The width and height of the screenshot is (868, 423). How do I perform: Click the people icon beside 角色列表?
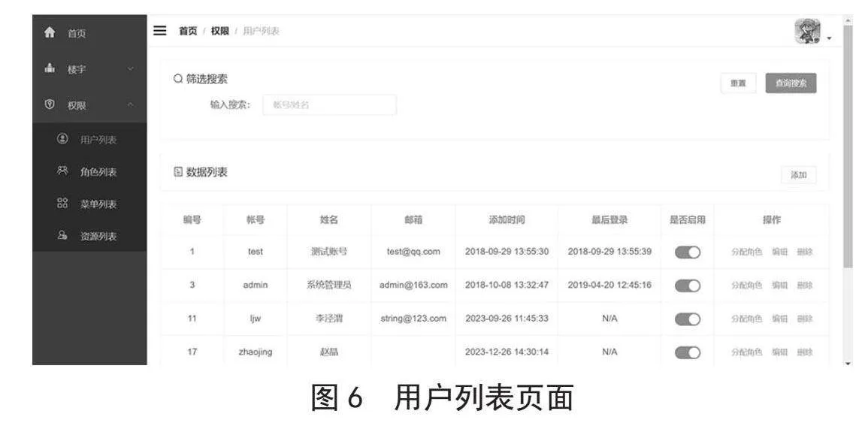pyautogui.click(x=62, y=171)
